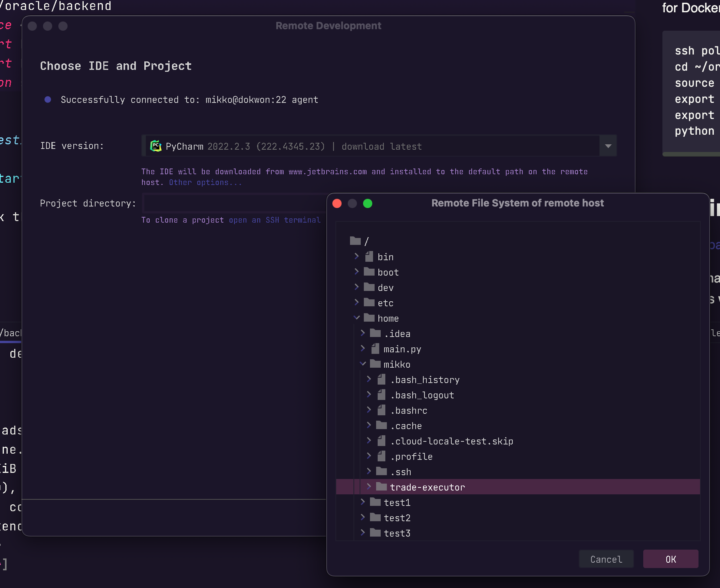This screenshot has width=720, height=588.
Task: Select the etc directory label
Action: pyautogui.click(x=385, y=303)
